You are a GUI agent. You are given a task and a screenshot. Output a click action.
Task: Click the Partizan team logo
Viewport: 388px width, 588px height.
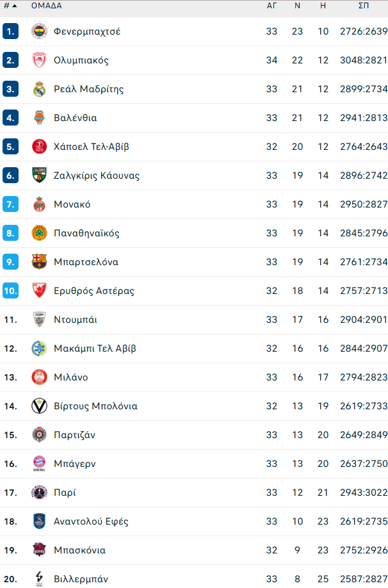coord(39,435)
